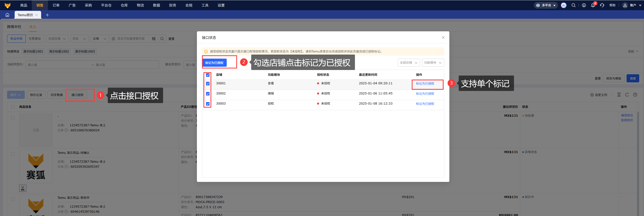Open the 状态 filter dropdown
The width and height of the screenshot is (644, 216).
[x=79, y=39]
